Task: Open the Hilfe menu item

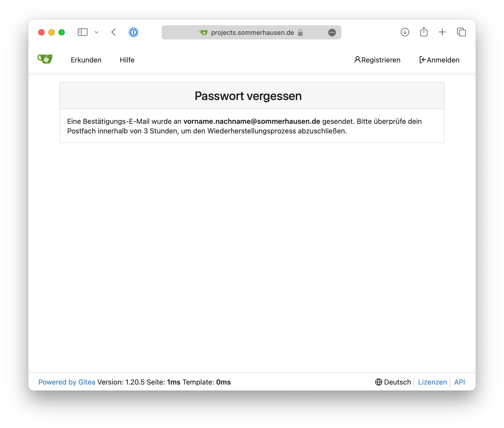Action: pyautogui.click(x=127, y=60)
